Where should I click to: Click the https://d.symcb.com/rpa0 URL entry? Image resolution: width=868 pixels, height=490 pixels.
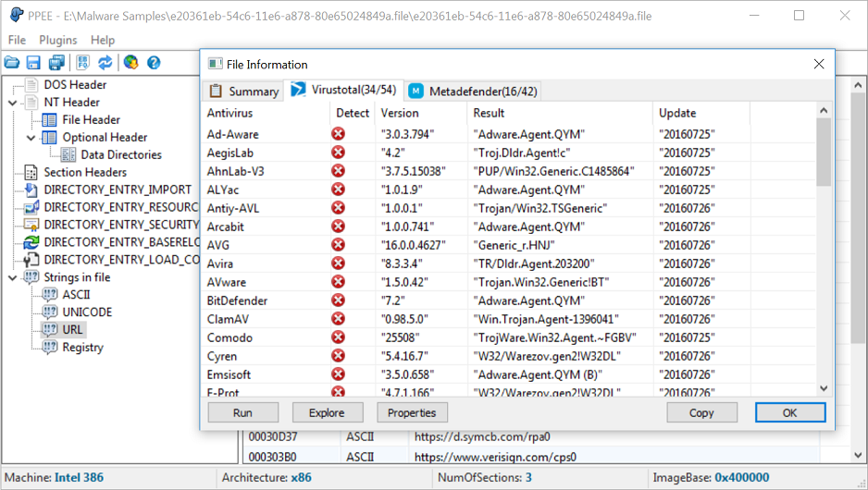tap(482, 437)
